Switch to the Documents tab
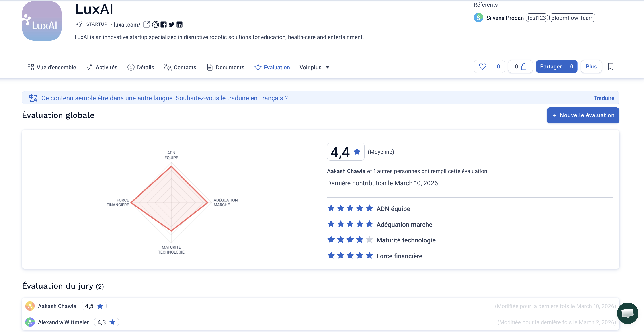 [226, 68]
